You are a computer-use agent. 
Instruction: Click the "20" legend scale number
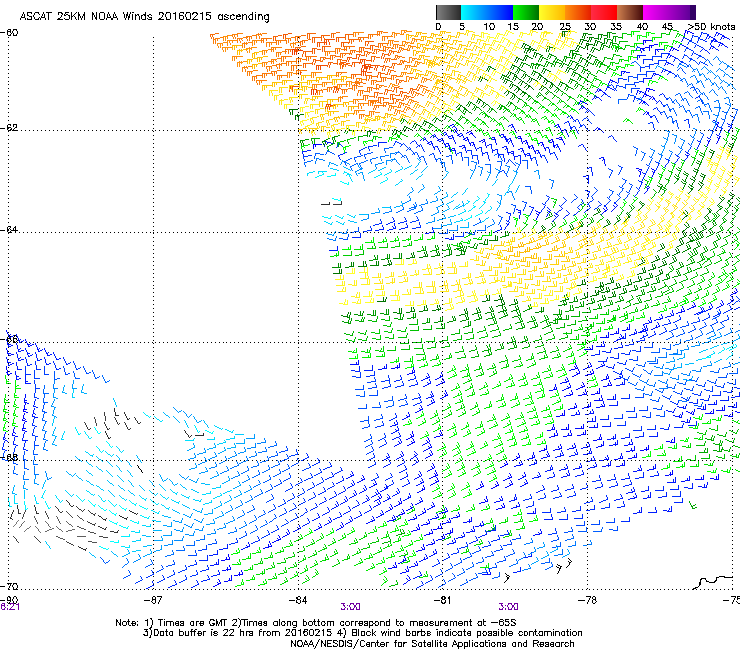pos(538,26)
